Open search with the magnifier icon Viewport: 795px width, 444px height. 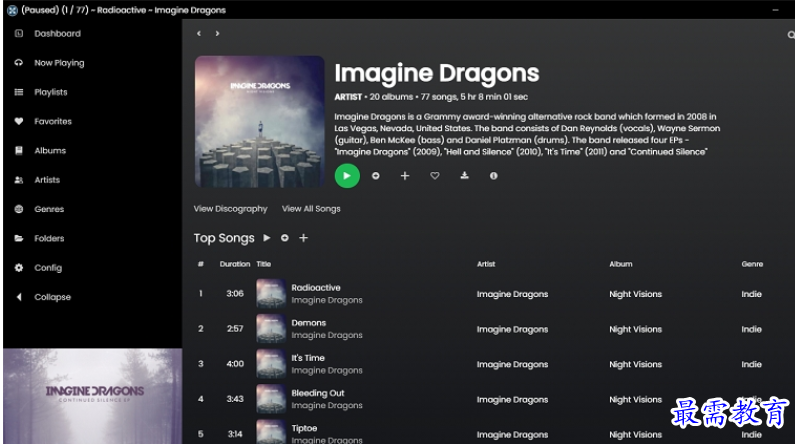[x=791, y=34]
